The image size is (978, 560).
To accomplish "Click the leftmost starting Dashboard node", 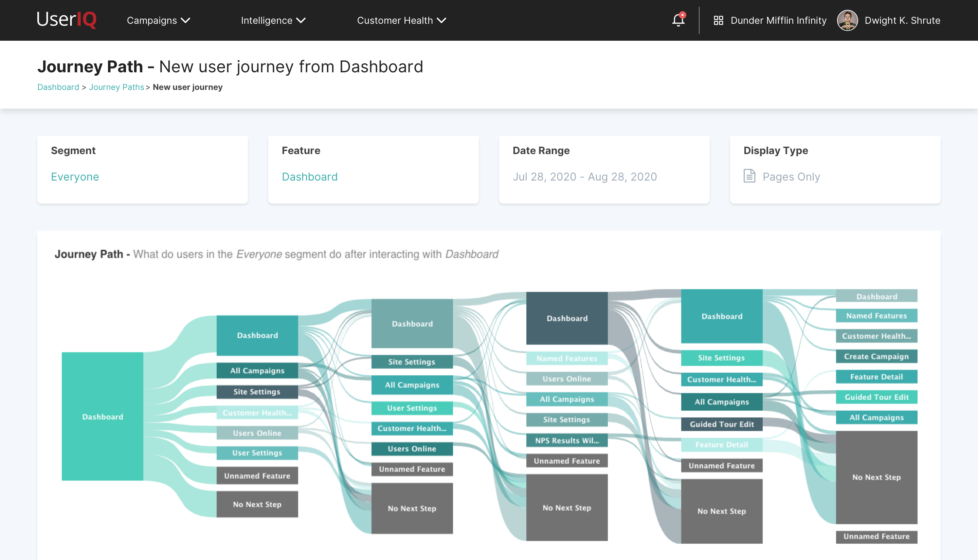I will (102, 416).
